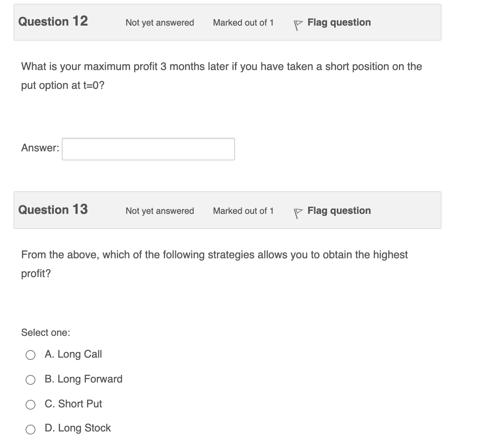The image size is (504, 445).
Task: Select answer option A. Long Call
Action: point(31,354)
